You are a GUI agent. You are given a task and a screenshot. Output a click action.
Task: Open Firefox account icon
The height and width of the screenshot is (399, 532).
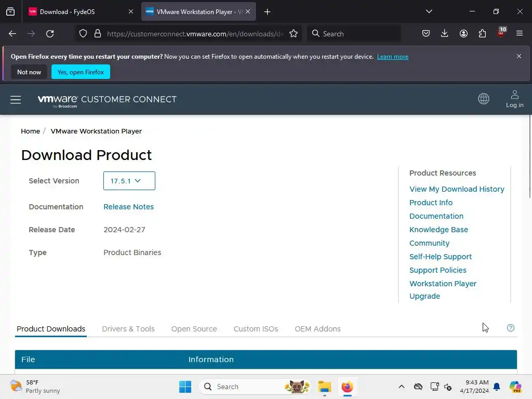[463, 34]
